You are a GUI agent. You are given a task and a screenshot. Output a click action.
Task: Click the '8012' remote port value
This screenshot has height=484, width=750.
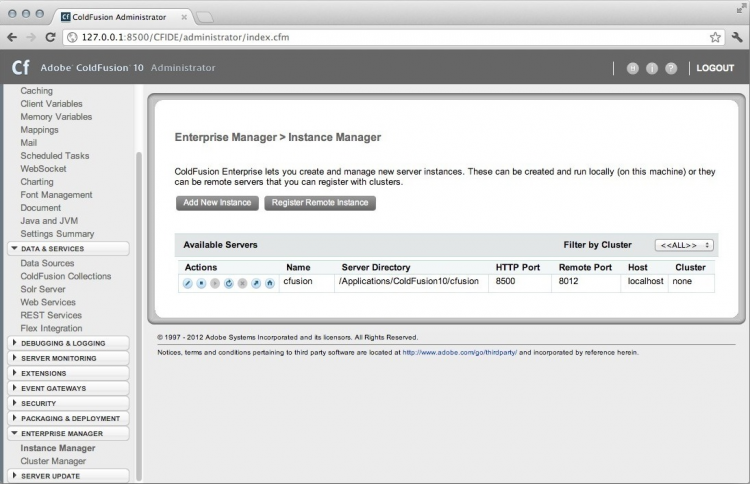coord(568,281)
